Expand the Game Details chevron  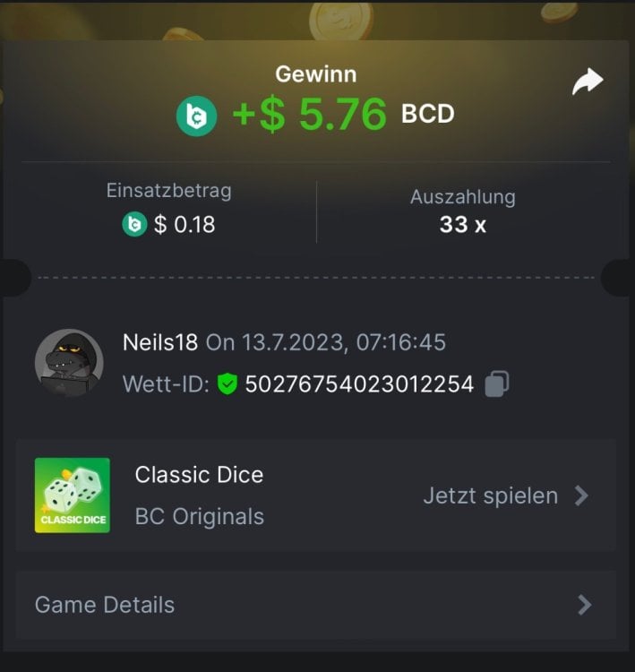tap(584, 605)
